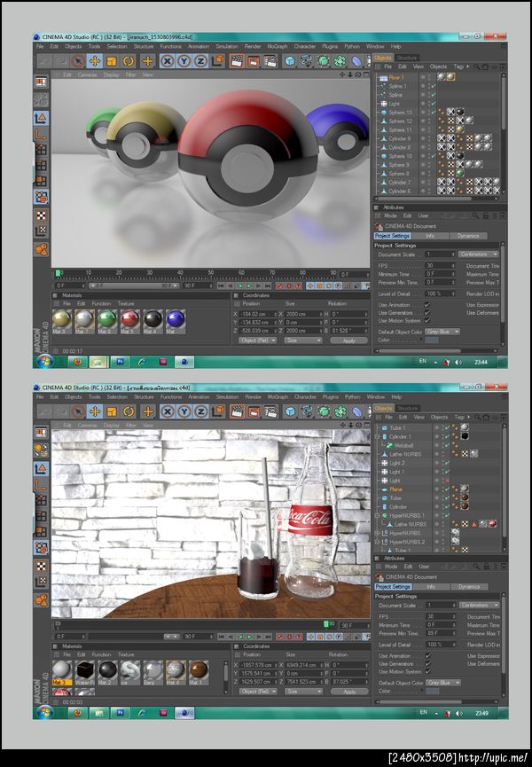Open Firefox from the taskbar below Pokeball window
Screen dimensions: 532x767
[76, 362]
